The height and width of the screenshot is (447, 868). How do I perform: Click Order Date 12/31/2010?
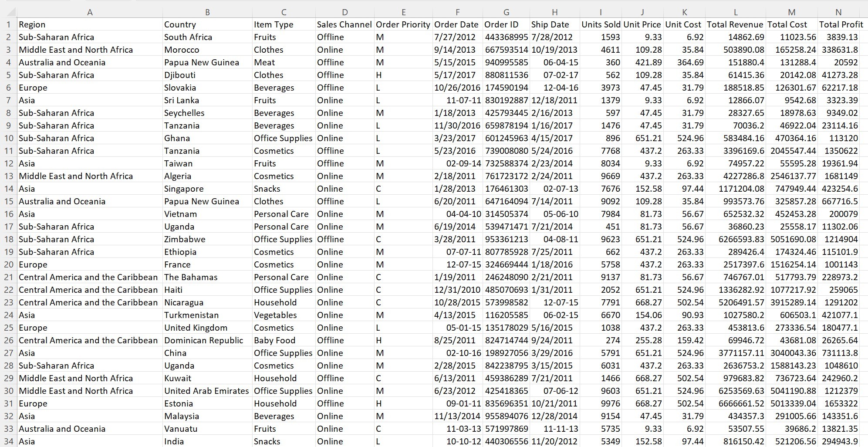point(457,290)
